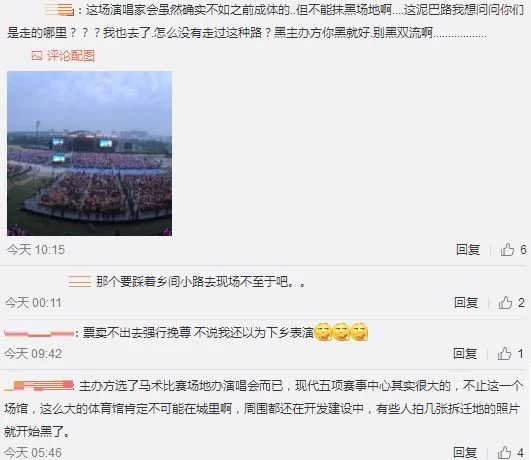The height and width of the screenshot is (460, 531).
Task: Click the image icon next to 评论配图
Action: tap(37, 56)
